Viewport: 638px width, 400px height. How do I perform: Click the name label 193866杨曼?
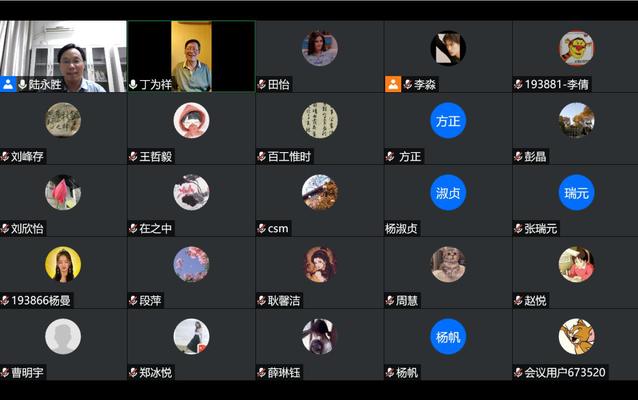click(x=41, y=301)
